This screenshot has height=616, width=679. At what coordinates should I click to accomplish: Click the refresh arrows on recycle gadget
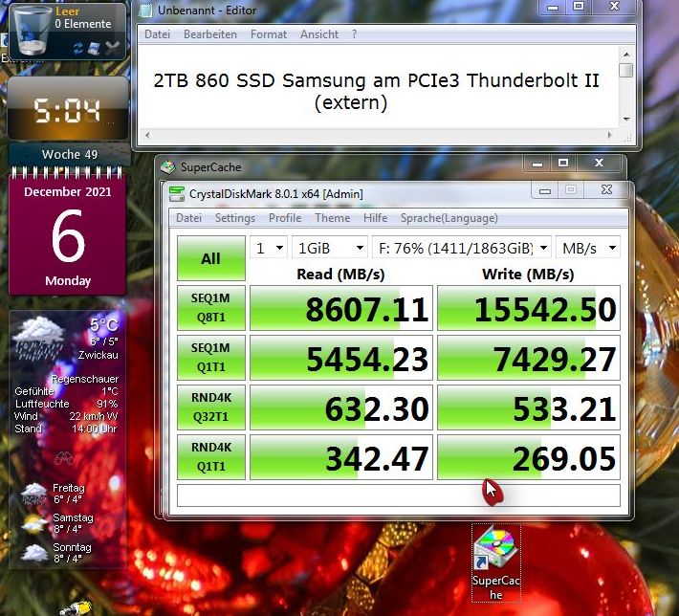[78, 48]
